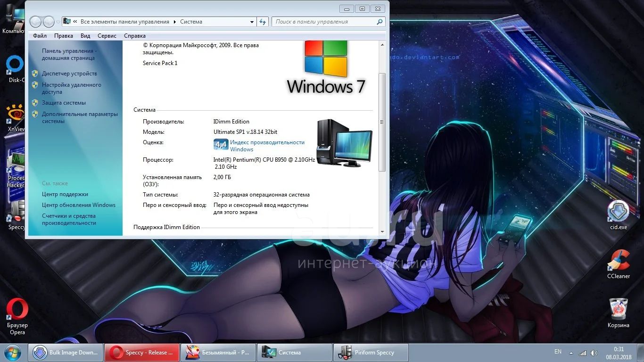Click shield icon beside Диспетчер устройств
The image size is (644, 362).
pos(35,74)
